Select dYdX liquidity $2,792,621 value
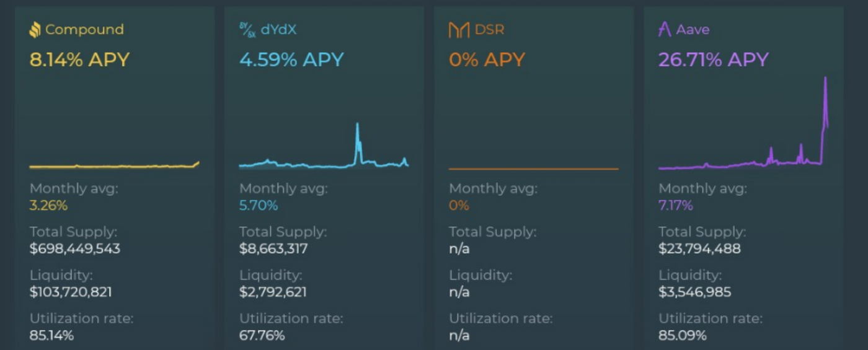This screenshot has width=868, height=350. 273,292
